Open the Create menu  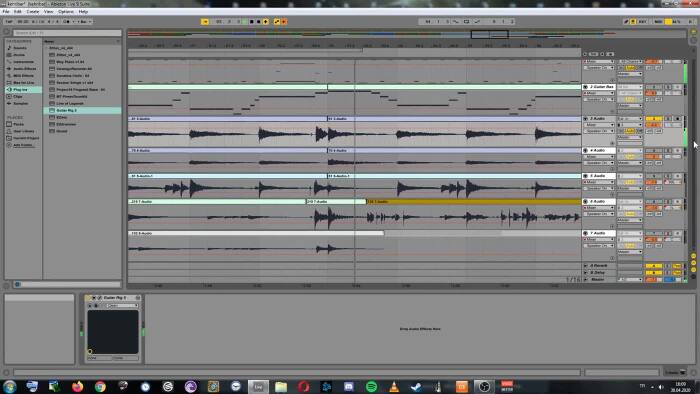click(33, 12)
